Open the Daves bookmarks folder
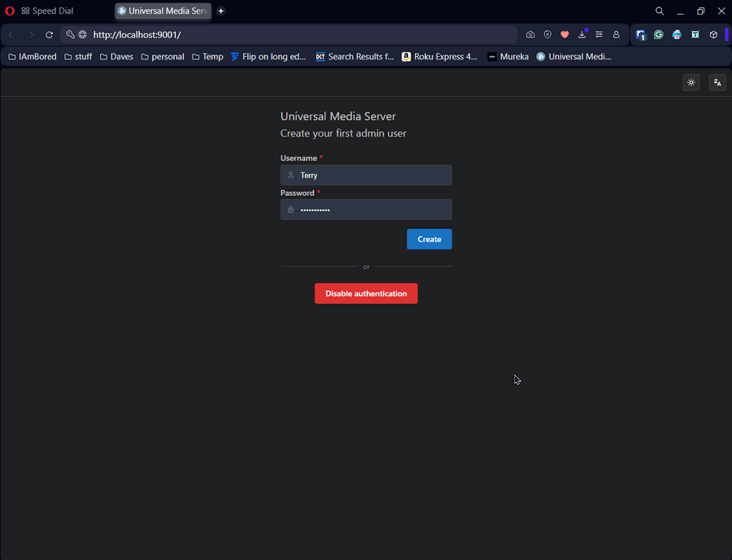The height and width of the screenshot is (560, 732). 116,56
